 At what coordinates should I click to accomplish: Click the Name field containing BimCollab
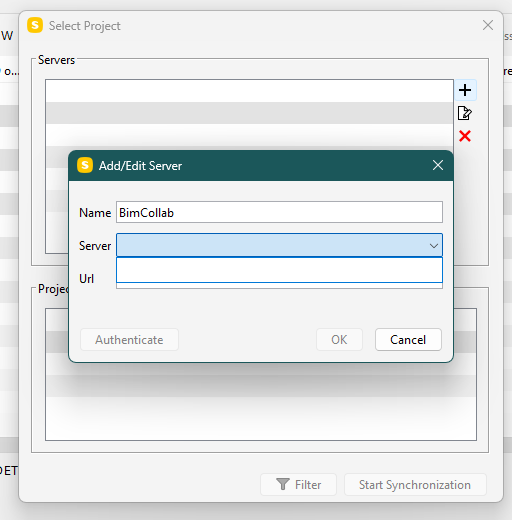point(279,212)
